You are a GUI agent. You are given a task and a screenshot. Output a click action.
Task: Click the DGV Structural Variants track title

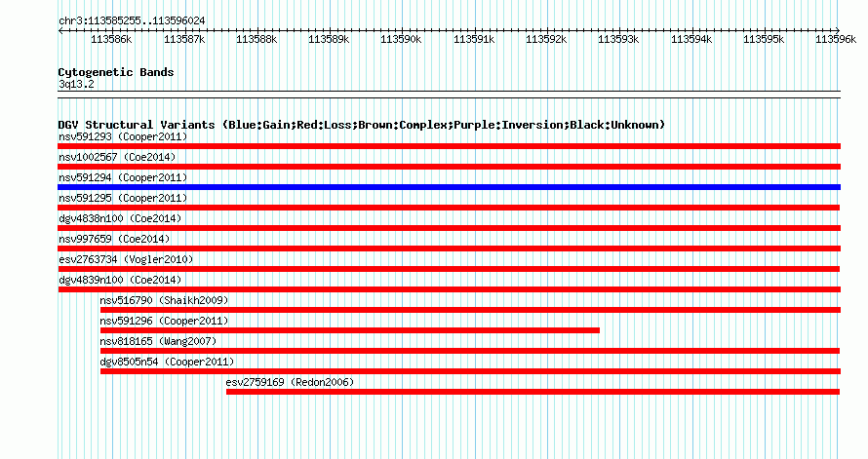click(362, 125)
